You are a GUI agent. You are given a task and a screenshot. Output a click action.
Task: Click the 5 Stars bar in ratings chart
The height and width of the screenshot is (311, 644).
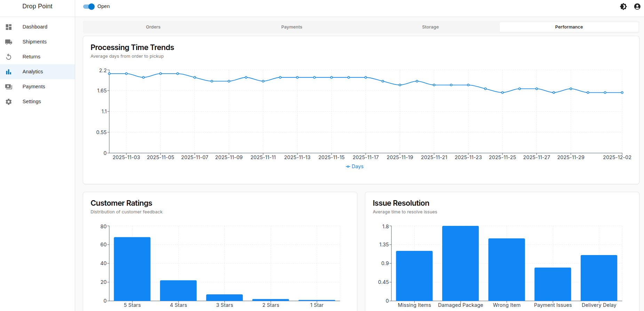132,269
